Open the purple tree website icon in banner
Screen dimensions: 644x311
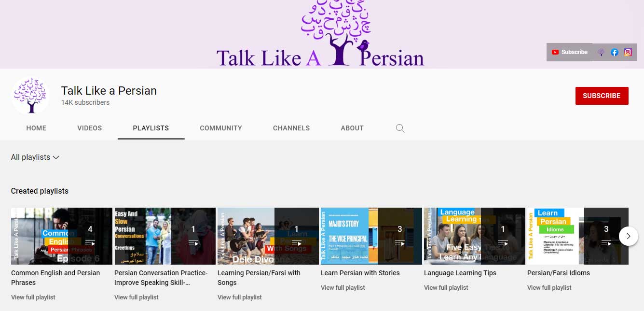[x=601, y=52]
